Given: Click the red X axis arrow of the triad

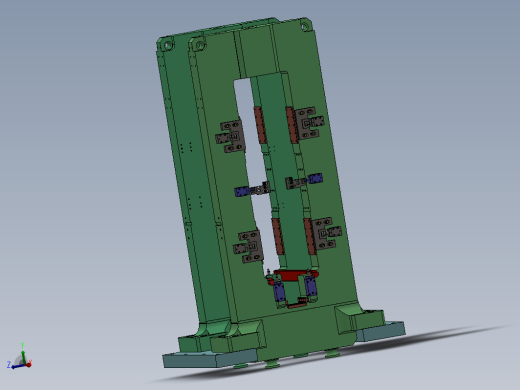Looking at the screenshot, I should (x=28, y=364).
